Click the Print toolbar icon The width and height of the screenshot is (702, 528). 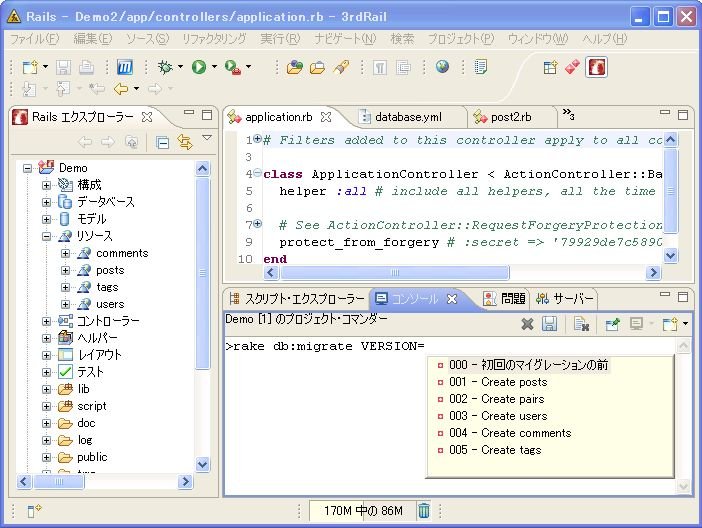[x=86, y=67]
